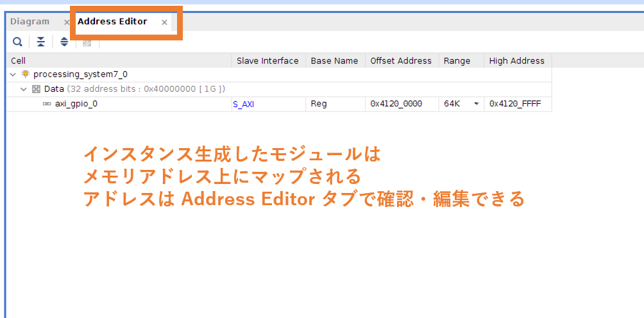644x318 pixels.
Task: Click the greyed Auto Assign Address icon
Action: pos(87,42)
